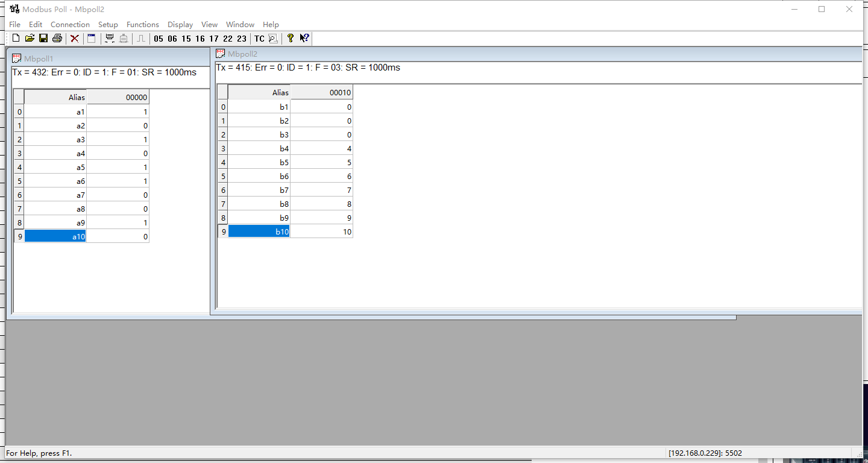Viewport: 868px width, 463px height.
Task: Open the Connection menu
Action: point(70,25)
